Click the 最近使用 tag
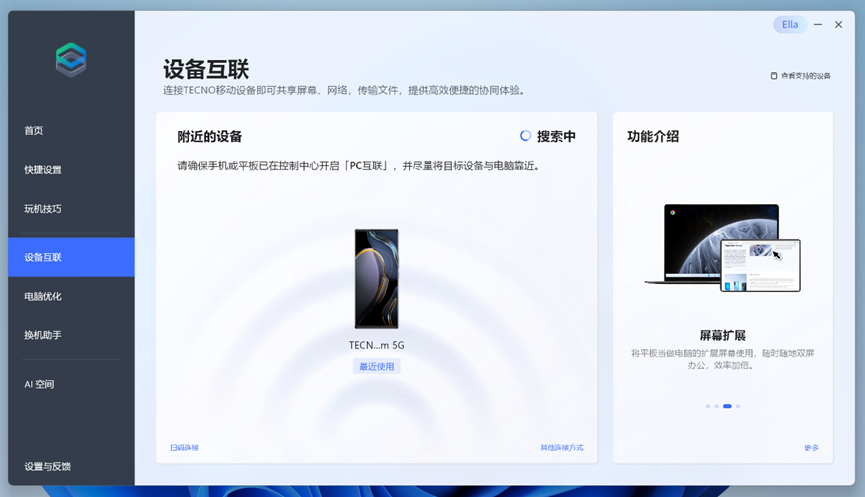Image resolution: width=865 pixels, height=497 pixels. (377, 366)
